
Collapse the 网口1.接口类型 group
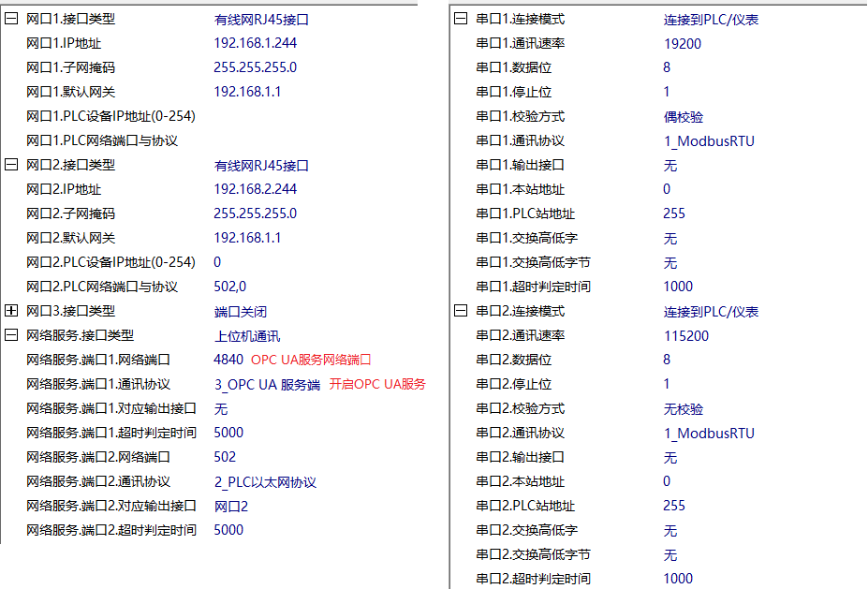(11, 19)
